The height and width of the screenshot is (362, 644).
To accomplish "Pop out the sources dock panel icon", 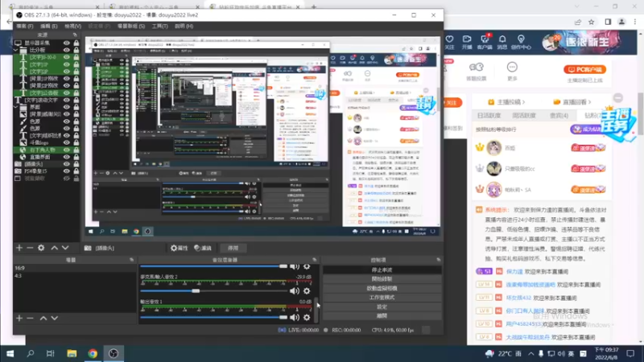I will (x=75, y=35).
